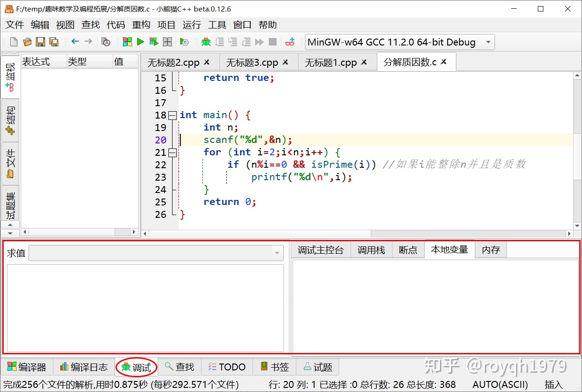
Task: Click the step into debug icon
Action: click(233, 42)
